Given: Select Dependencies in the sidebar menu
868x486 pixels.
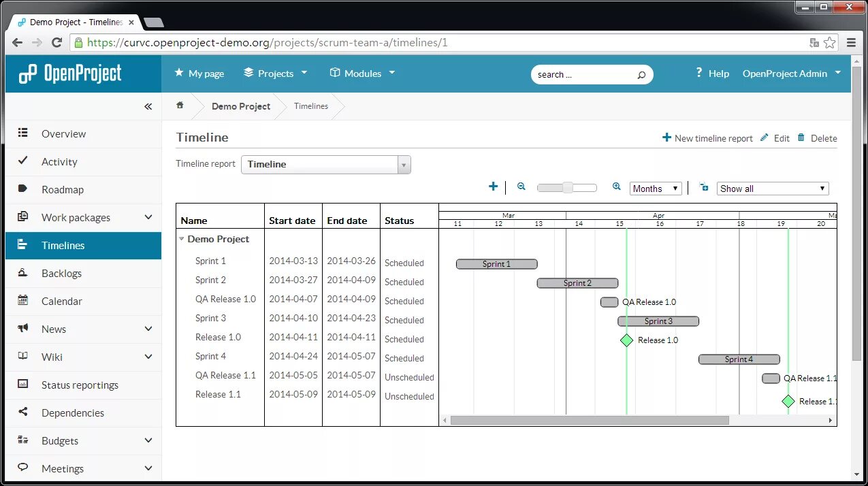Looking at the screenshot, I should click(73, 412).
